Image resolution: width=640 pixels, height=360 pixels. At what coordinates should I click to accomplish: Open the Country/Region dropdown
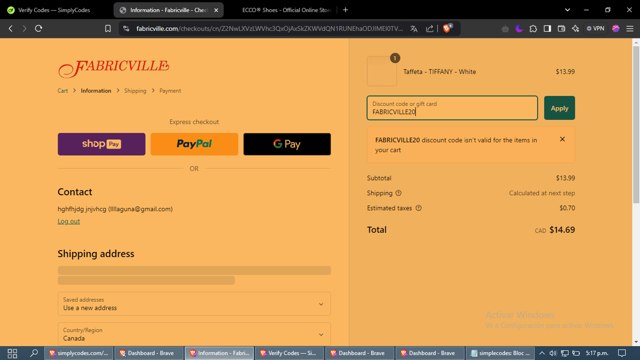point(194,334)
